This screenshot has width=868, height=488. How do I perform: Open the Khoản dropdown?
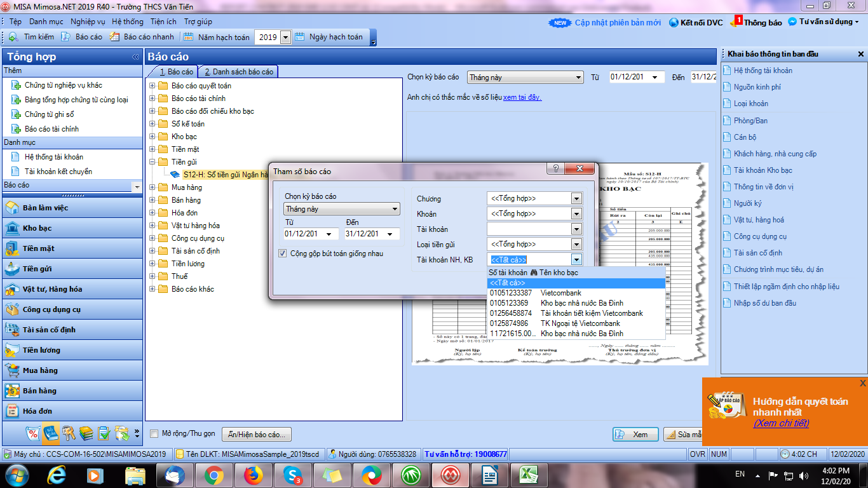pos(576,213)
